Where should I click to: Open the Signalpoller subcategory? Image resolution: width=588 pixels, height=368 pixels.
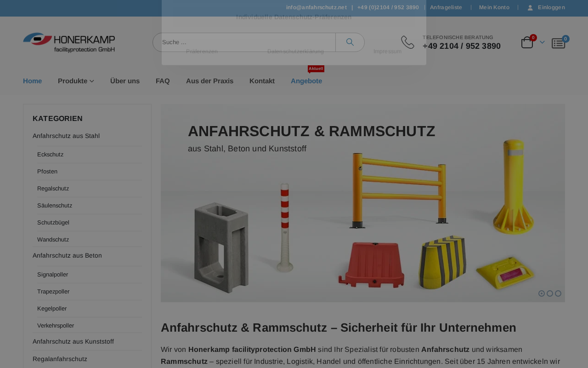[x=53, y=274]
